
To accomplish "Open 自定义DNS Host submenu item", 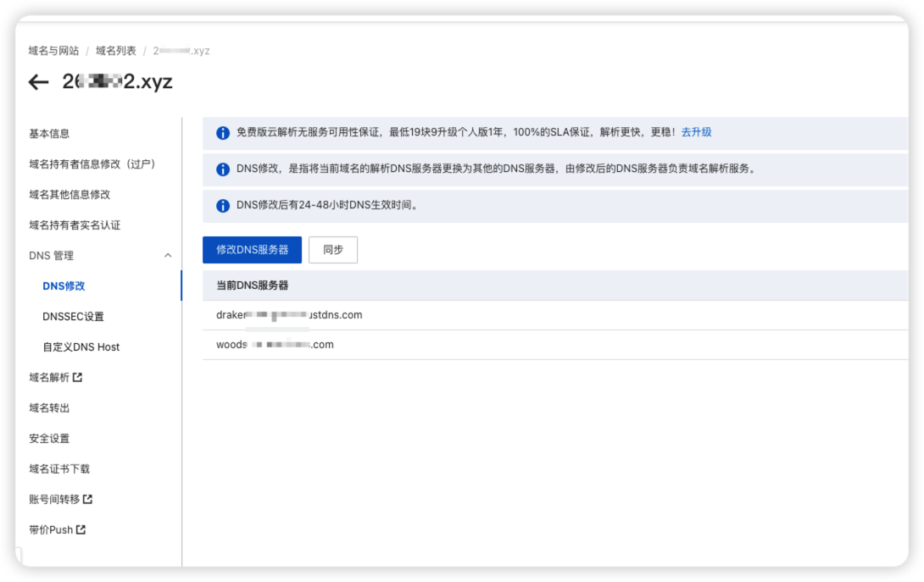I will (81, 347).
